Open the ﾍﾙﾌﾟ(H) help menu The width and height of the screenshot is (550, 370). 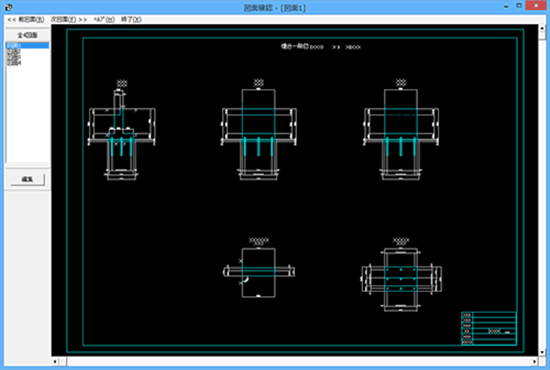click(x=104, y=19)
